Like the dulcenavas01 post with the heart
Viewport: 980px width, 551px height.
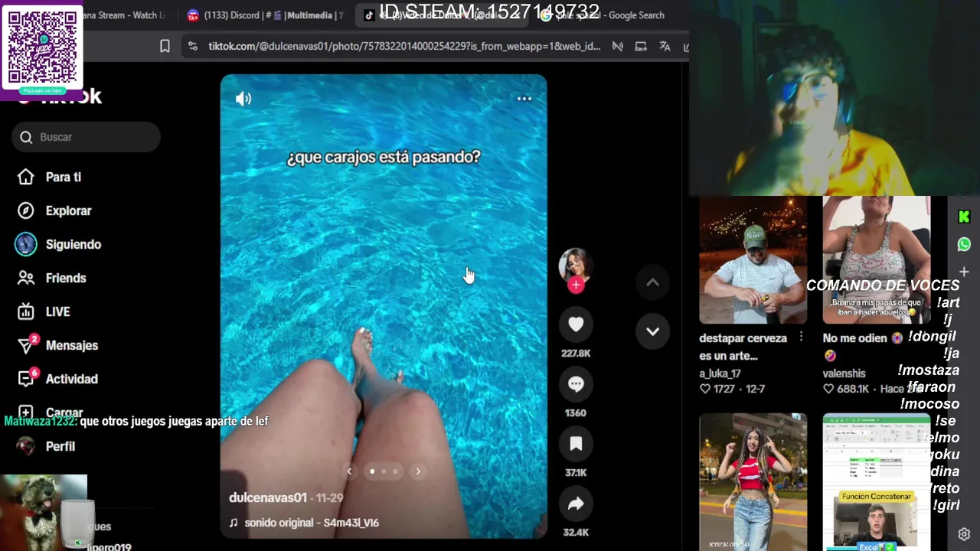[x=576, y=324]
